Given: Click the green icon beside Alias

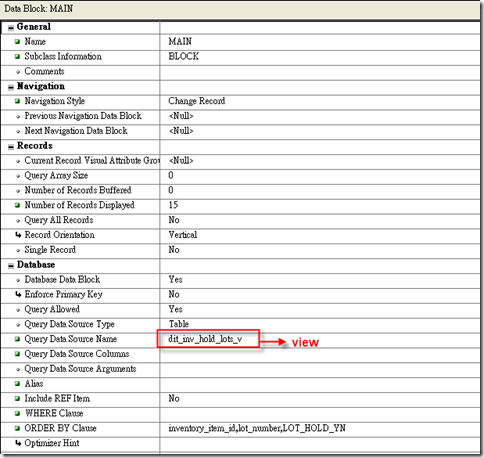Looking at the screenshot, I should (x=18, y=384).
